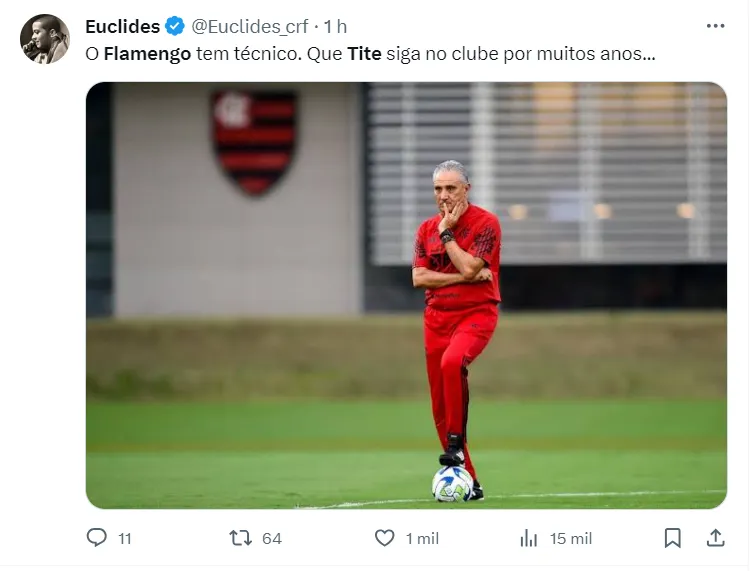Open the three-dot more options menu

coord(715,26)
